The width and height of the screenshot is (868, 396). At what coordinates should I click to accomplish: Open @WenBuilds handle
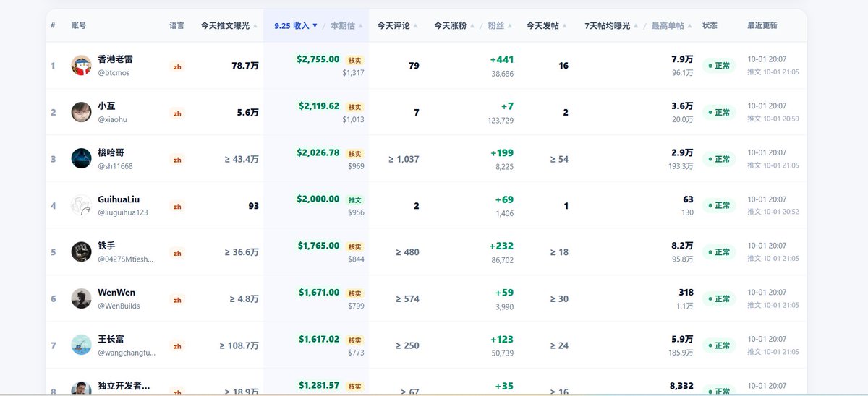[119, 306]
